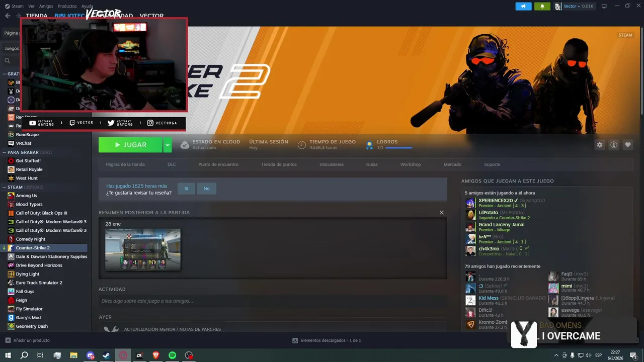Image resolution: width=644 pixels, height=362 pixels.
Task: Click Añadir un producto
Action: click(x=31, y=340)
